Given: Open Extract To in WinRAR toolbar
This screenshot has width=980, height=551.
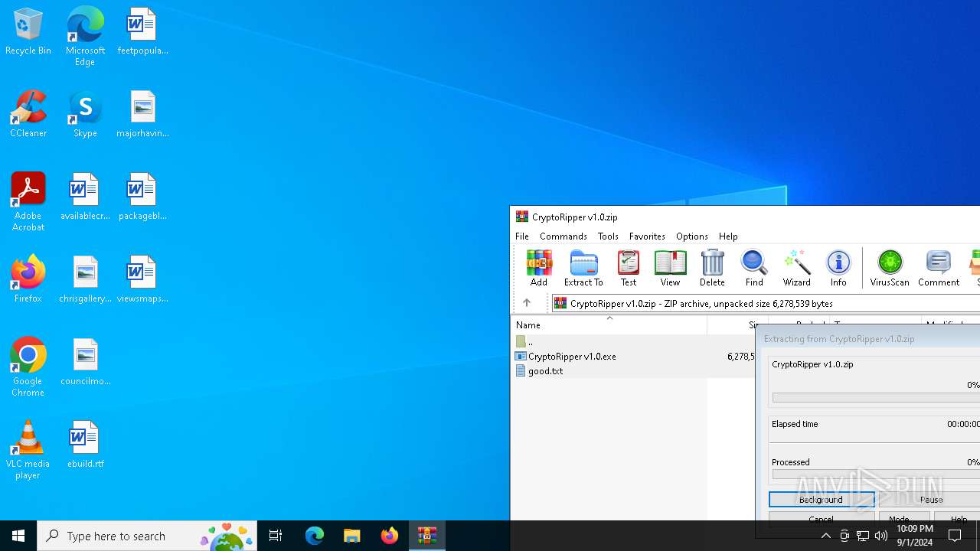Looking at the screenshot, I should (x=583, y=268).
